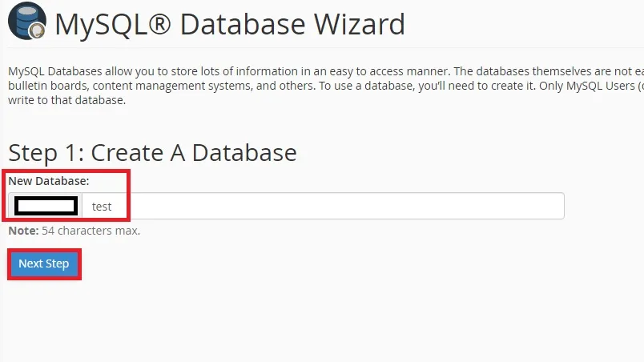Place cursor on the "test" text in field
Screen dimensions: 644x362
[x=102, y=207]
